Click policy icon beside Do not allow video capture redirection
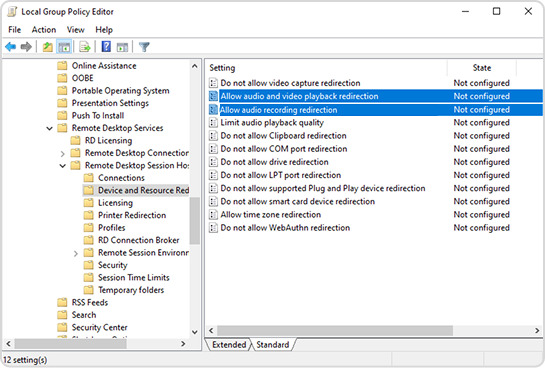 [x=213, y=83]
